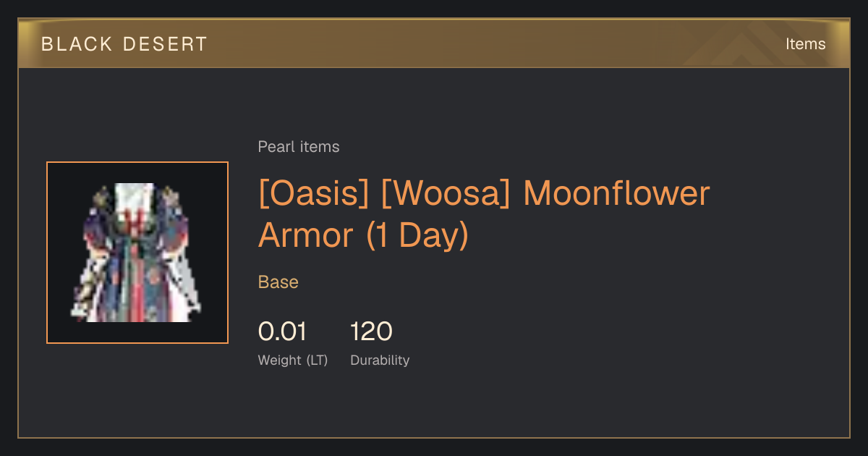The width and height of the screenshot is (868, 456).
Task: Click the Weight (LT) label
Action: coord(293,360)
